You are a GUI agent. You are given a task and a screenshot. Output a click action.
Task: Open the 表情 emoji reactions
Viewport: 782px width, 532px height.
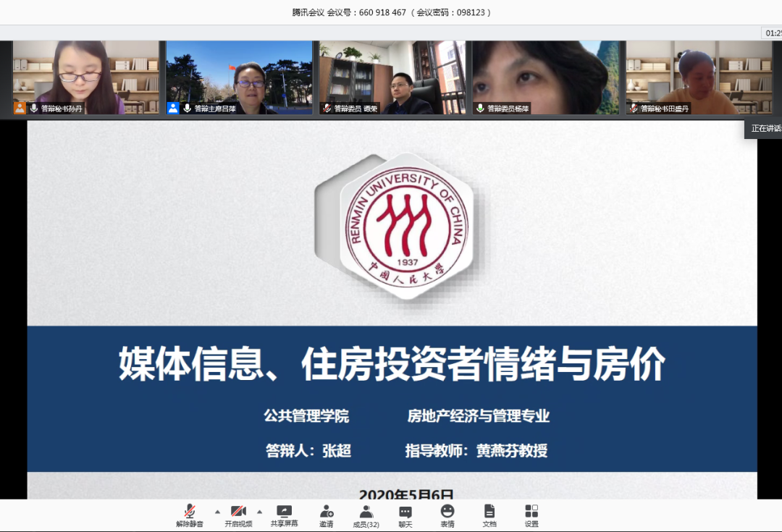coord(447,515)
